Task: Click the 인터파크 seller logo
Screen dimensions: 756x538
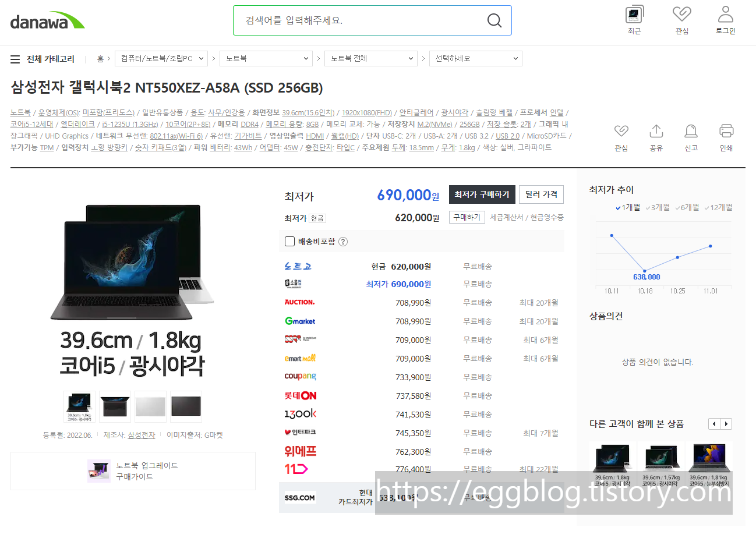Action: pos(300,433)
